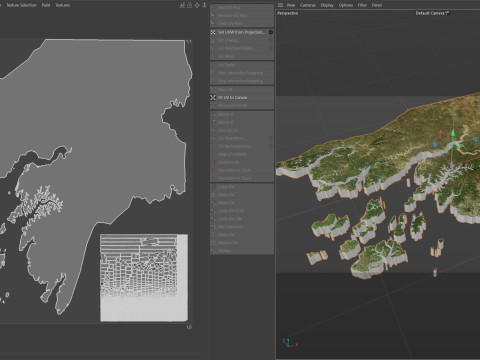The width and height of the screenshot is (480, 360).
Task: Open UV Rectangularize options gear
Action: 271,146
